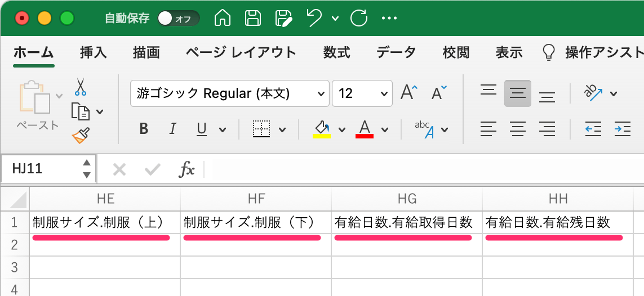Toggle Bold formatting button
This screenshot has height=296, width=644.
(x=144, y=129)
